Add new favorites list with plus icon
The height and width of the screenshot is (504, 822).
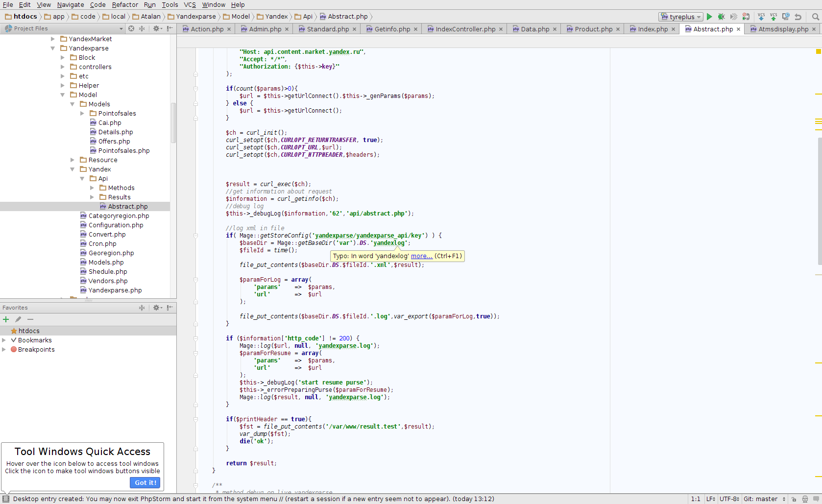(x=6, y=319)
